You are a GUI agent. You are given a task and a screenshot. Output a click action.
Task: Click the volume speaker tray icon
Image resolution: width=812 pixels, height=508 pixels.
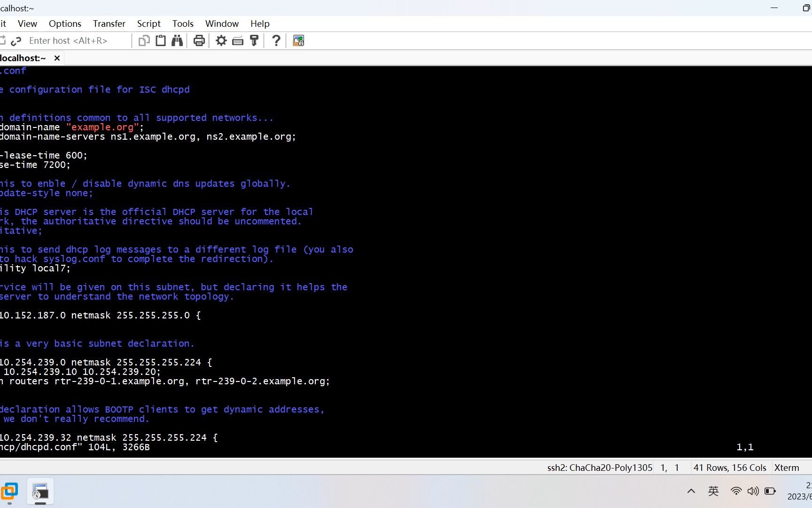[x=753, y=491]
